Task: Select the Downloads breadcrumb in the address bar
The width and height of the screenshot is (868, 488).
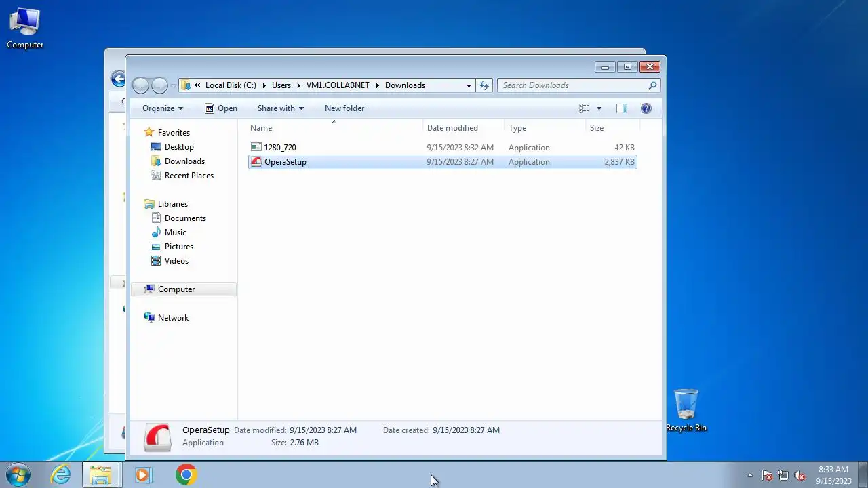Action: [405, 85]
